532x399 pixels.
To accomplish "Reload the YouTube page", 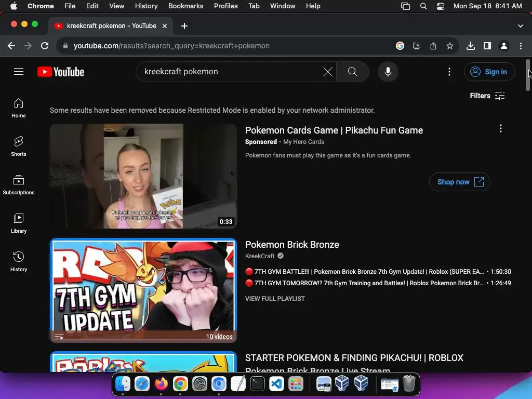I will tap(45, 46).
